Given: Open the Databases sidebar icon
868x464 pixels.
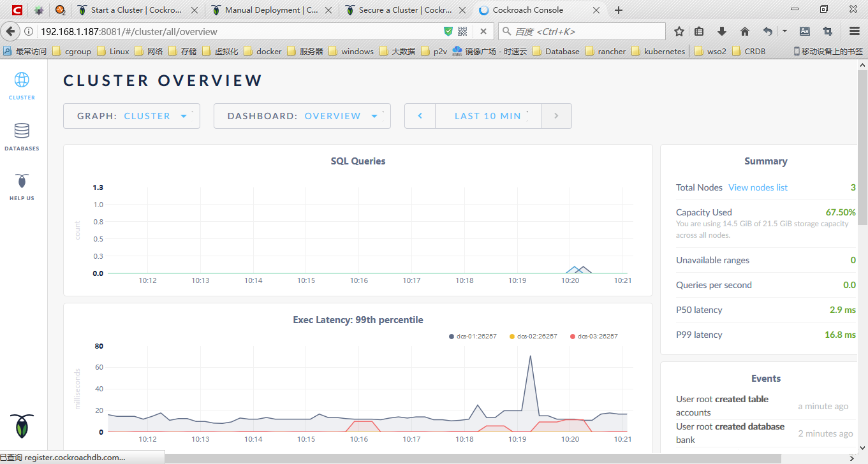Looking at the screenshot, I should point(22,136).
